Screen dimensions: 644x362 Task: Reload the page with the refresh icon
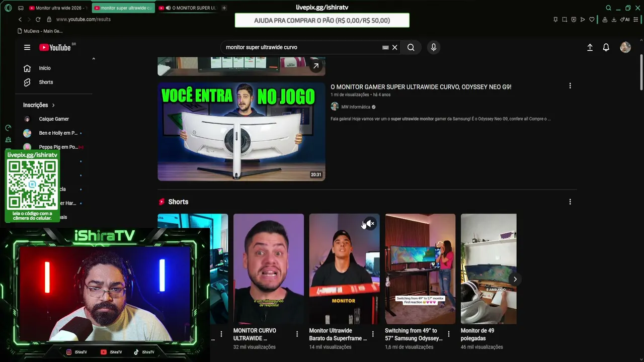tap(38, 19)
